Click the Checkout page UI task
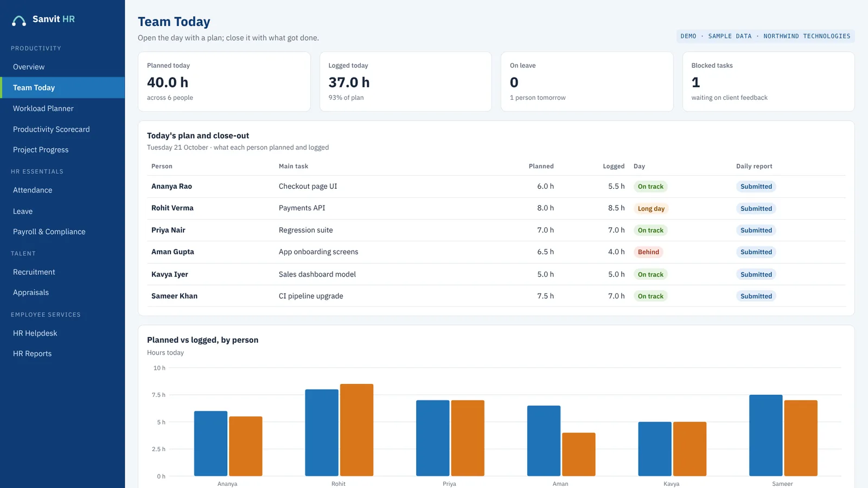 point(308,186)
